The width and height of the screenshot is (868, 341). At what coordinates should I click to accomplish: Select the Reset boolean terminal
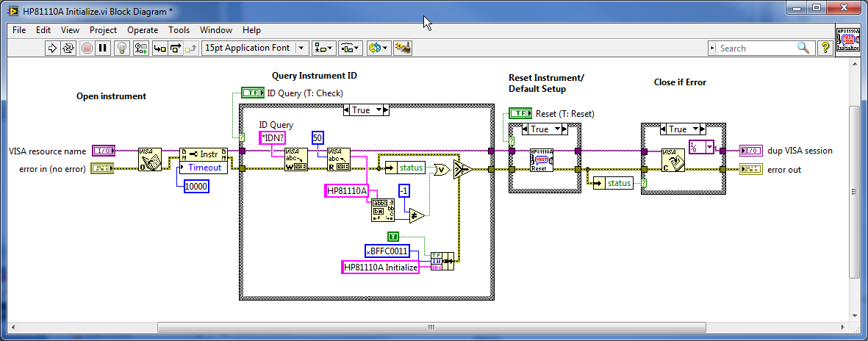520,113
